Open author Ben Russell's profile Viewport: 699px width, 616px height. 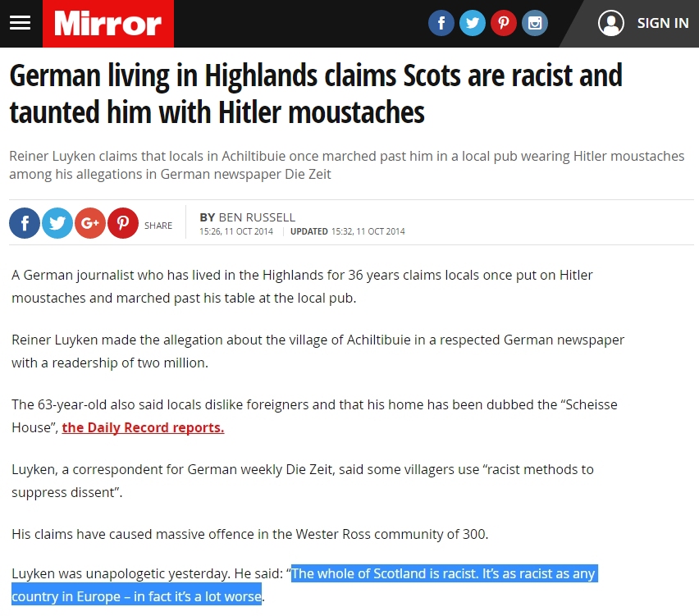pos(257,217)
